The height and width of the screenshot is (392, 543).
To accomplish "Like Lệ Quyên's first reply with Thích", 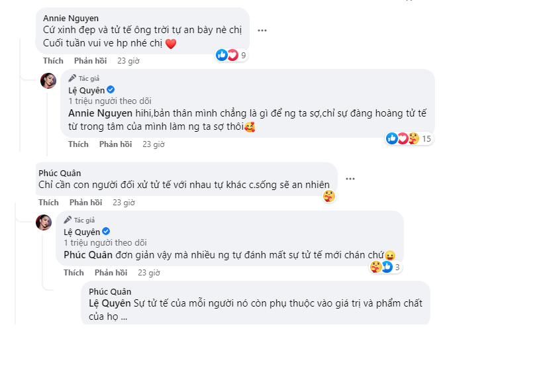I will pos(78,144).
